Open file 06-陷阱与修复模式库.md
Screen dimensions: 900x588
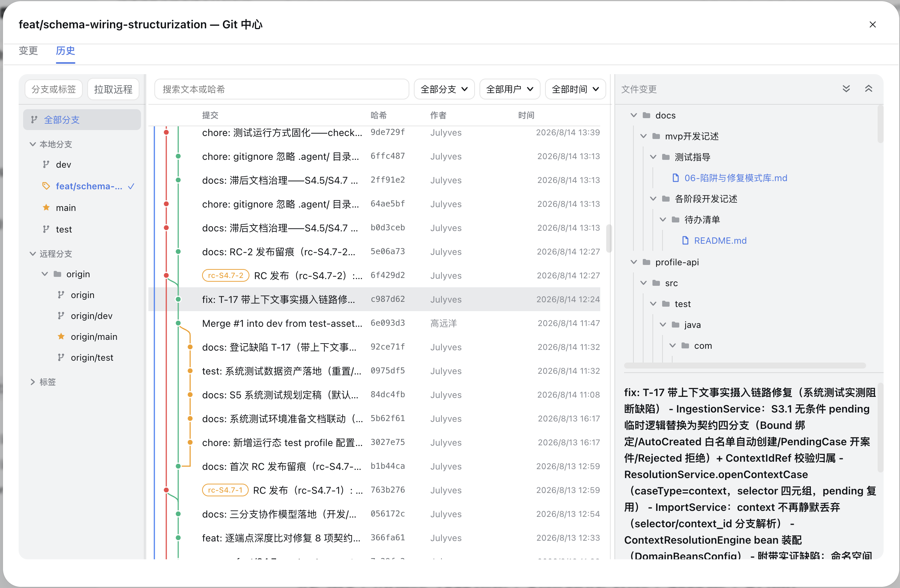736,178
